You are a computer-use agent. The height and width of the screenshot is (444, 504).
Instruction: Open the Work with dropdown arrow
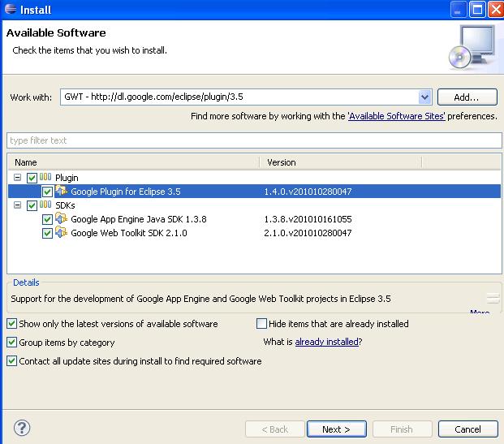[x=425, y=97]
